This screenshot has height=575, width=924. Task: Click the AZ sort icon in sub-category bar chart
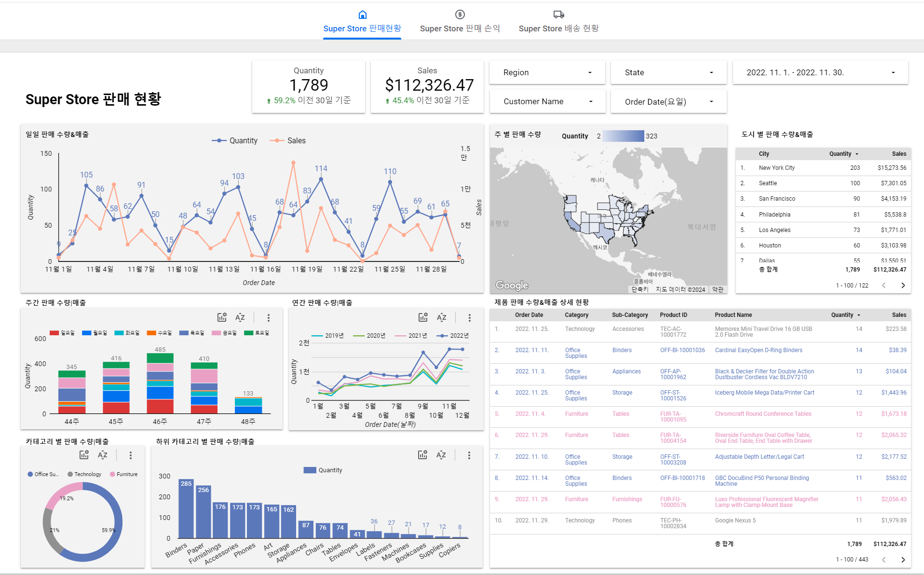tap(441, 455)
